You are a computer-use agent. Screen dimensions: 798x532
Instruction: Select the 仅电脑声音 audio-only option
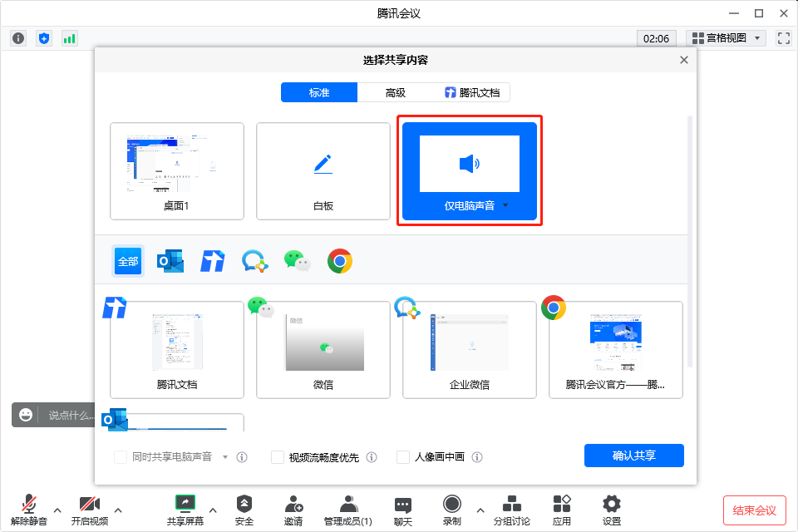pos(470,171)
